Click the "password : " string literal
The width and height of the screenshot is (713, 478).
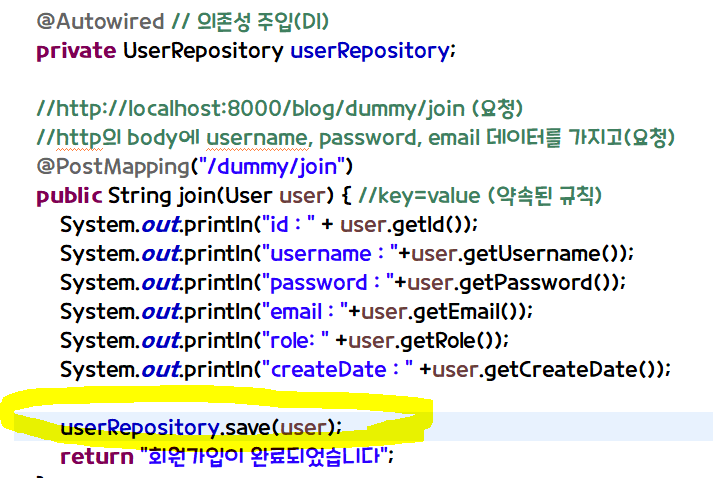pyautogui.click(x=328, y=283)
